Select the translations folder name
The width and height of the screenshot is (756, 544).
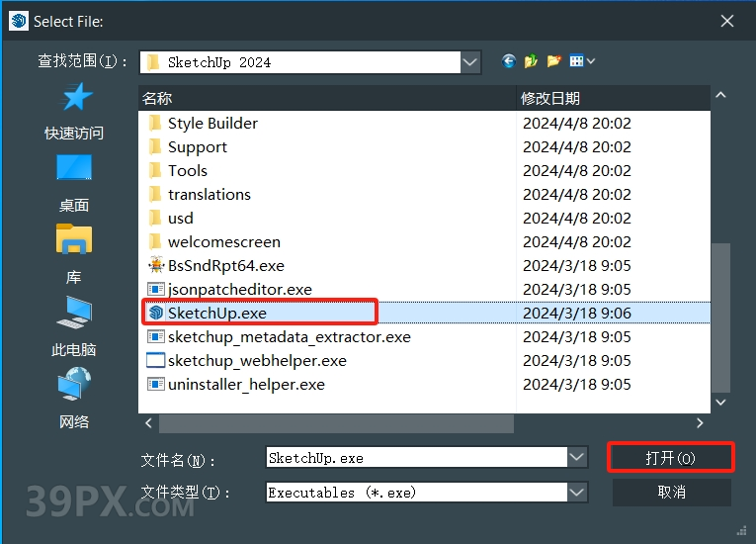pyautogui.click(x=210, y=194)
